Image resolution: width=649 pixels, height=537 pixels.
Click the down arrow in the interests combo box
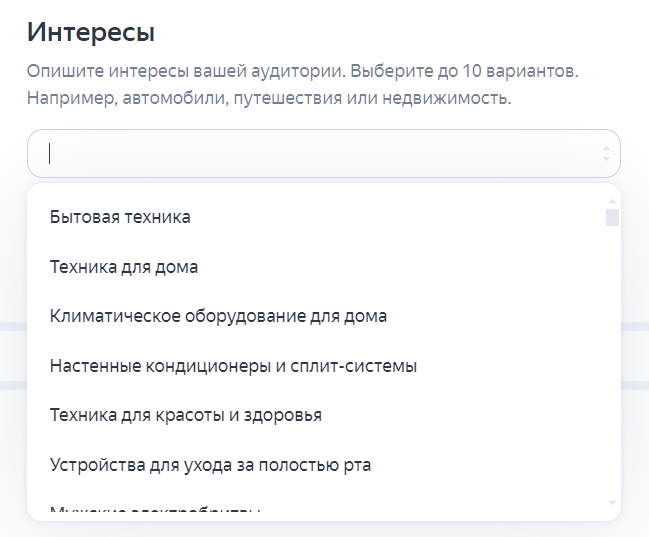coord(606,159)
